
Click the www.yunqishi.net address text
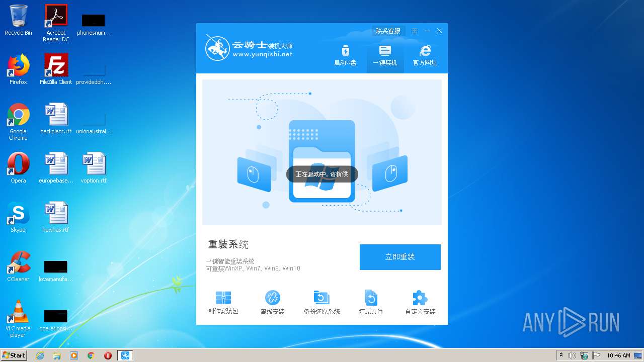tap(262, 54)
